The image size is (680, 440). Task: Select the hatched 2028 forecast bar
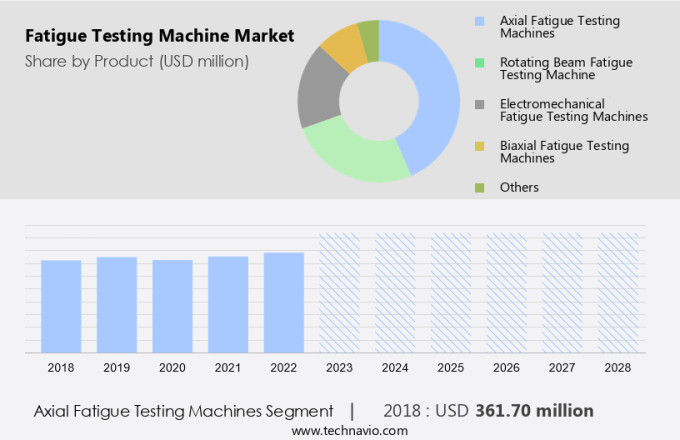point(617,292)
